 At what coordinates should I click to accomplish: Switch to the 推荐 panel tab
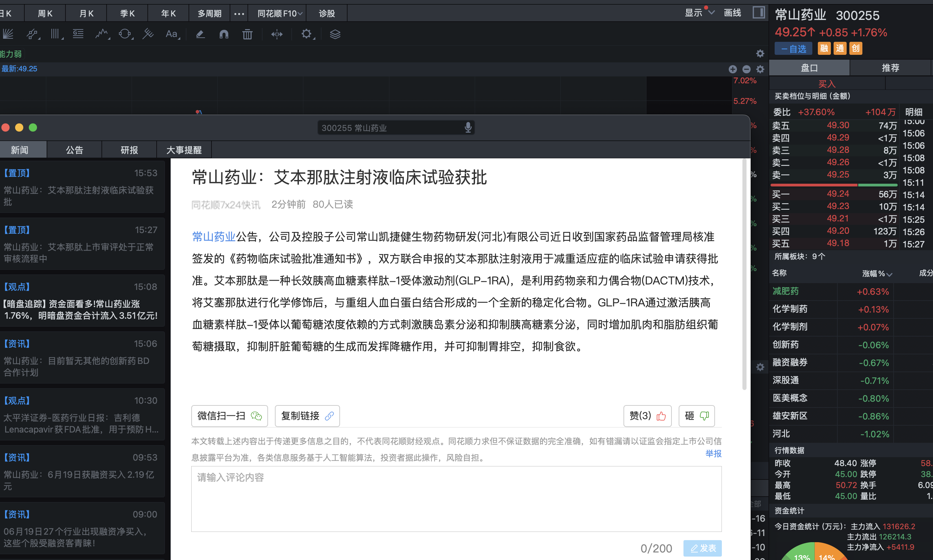(890, 68)
